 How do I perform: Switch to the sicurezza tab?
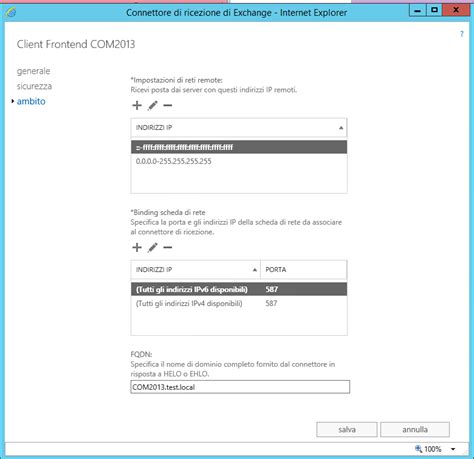click(x=34, y=86)
